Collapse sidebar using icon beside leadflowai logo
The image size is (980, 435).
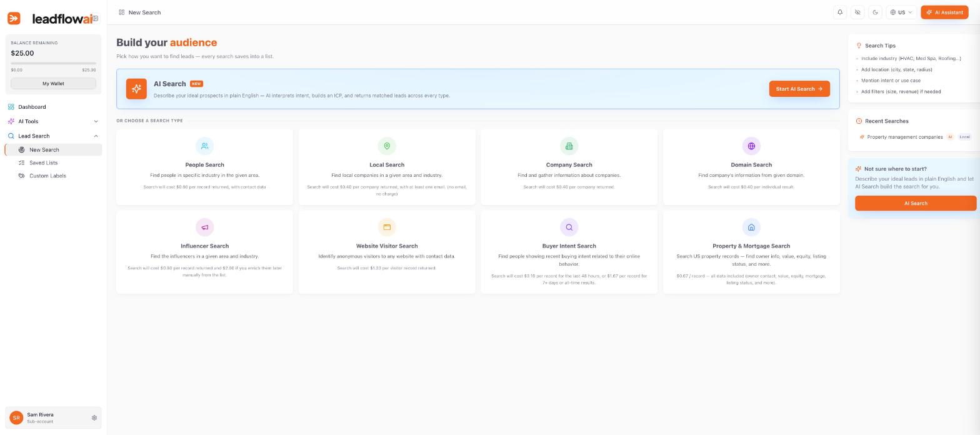tap(95, 18)
